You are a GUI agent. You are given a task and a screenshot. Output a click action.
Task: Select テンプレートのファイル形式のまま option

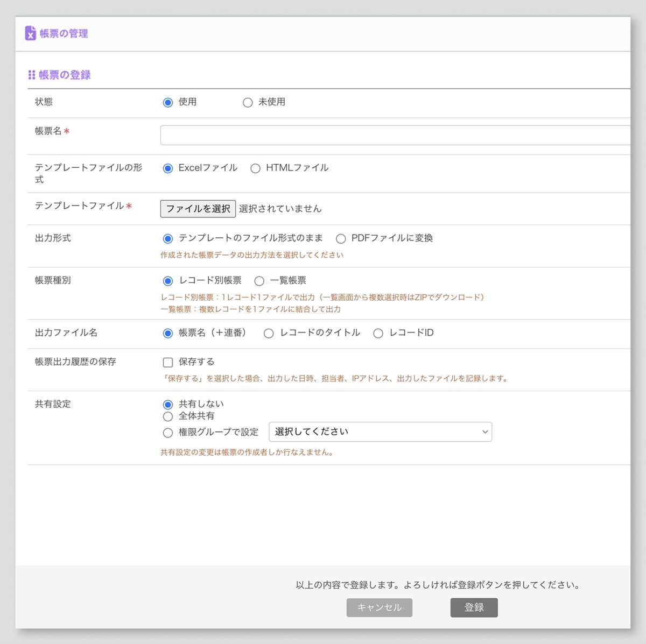tap(167, 238)
